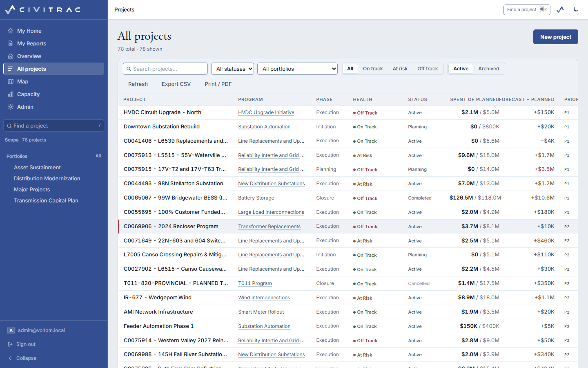This screenshot has width=588, height=368.
Task: Open the Admin page
Action: click(x=53, y=107)
